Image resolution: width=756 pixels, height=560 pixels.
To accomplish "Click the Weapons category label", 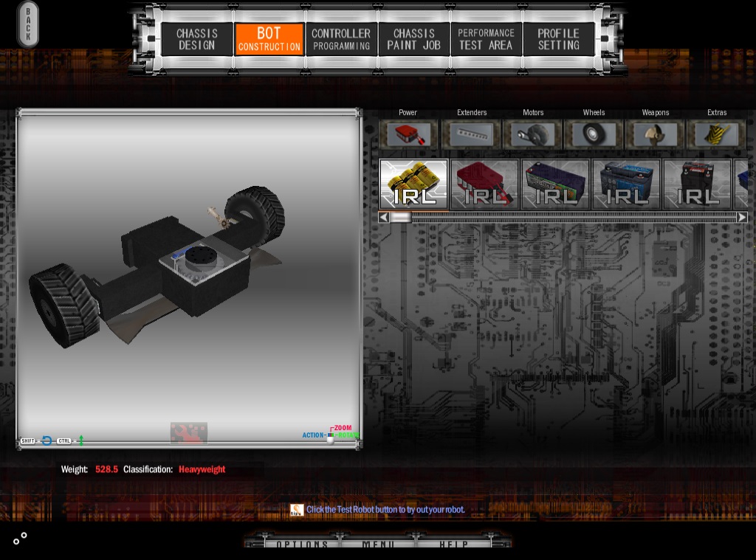I will point(656,112).
